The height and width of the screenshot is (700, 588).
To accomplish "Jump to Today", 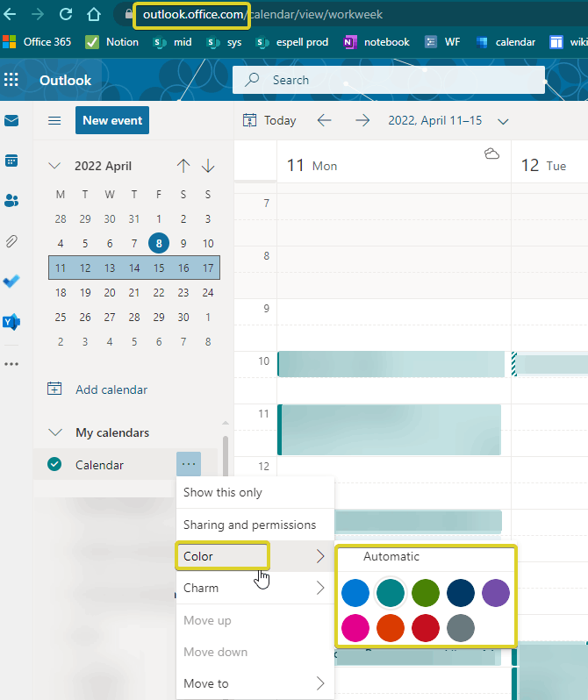I will click(269, 120).
